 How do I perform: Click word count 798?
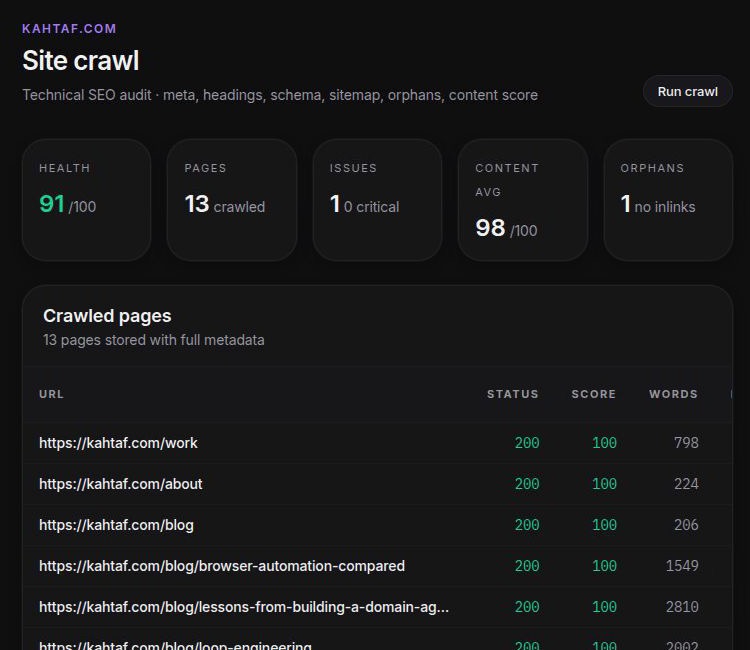pyautogui.click(x=686, y=443)
